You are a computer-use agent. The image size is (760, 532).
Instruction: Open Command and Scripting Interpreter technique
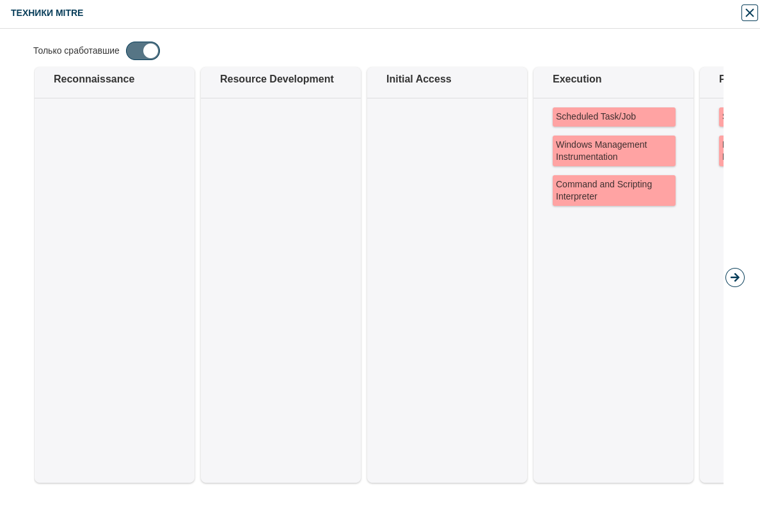click(614, 191)
